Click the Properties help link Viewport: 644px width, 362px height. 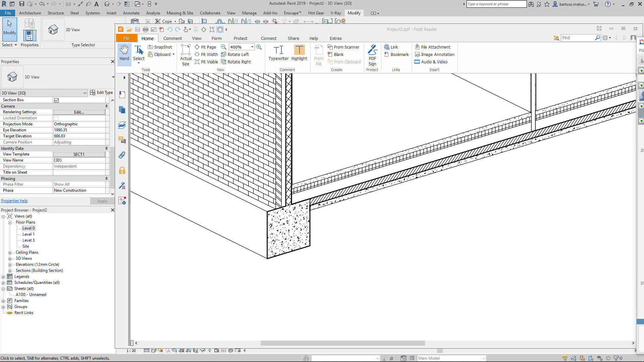coord(14,201)
